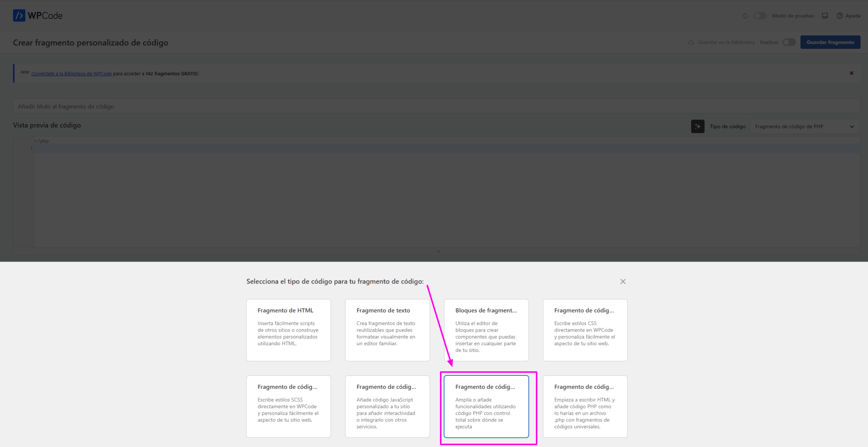This screenshot has height=447, width=868.
Task: Click the code editor resize handle
Action: pyautogui.click(x=438, y=251)
